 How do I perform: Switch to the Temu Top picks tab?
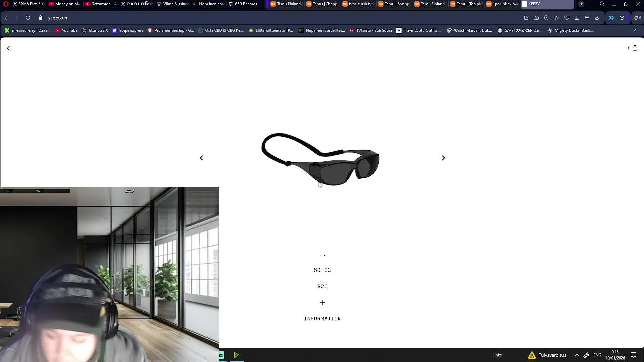466,4
